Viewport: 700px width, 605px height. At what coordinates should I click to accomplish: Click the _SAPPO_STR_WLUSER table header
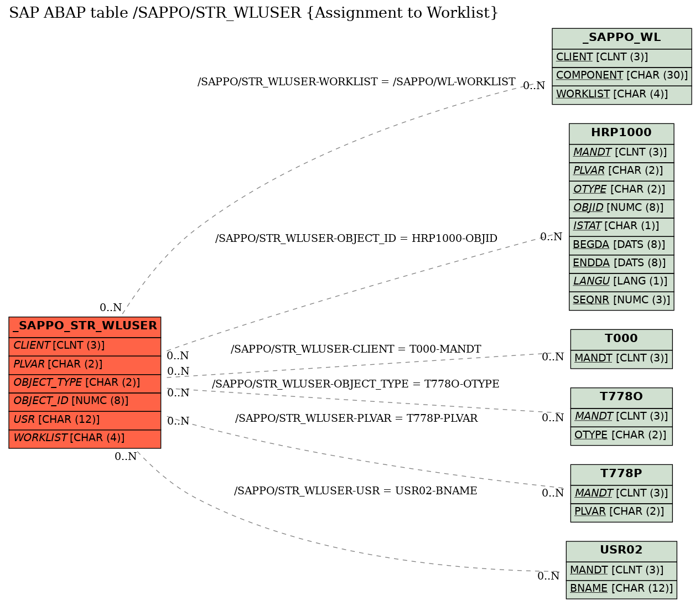pos(85,326)
